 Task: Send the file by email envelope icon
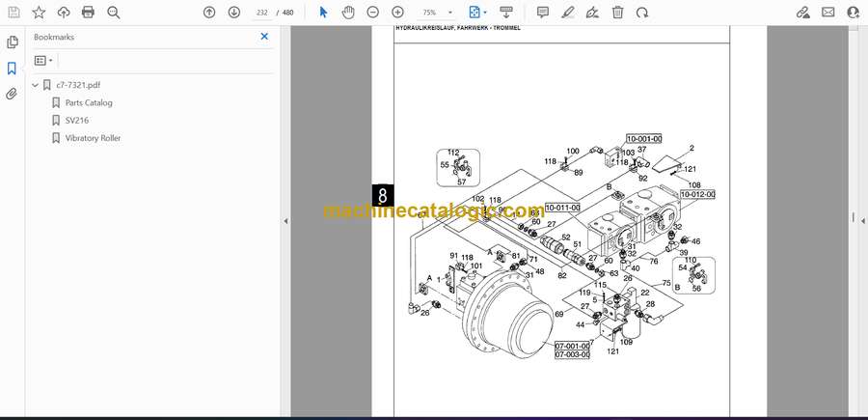coord(828,13)
